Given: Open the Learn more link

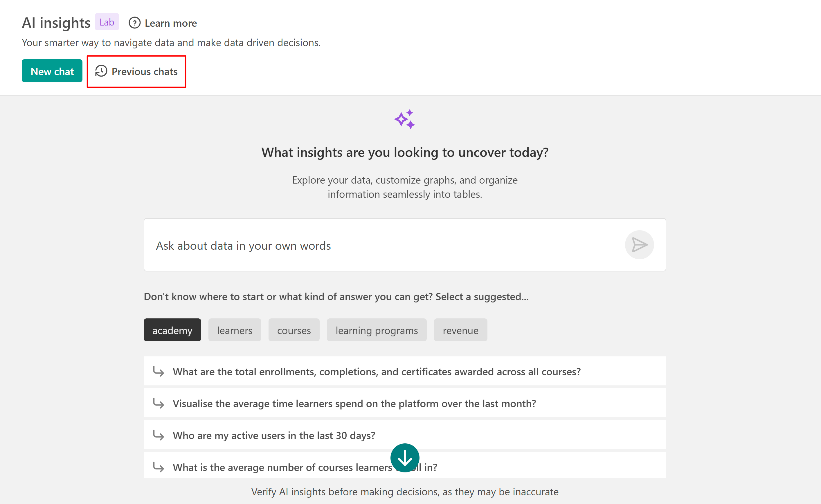Looking at the screenshot, I should point(170,23).
